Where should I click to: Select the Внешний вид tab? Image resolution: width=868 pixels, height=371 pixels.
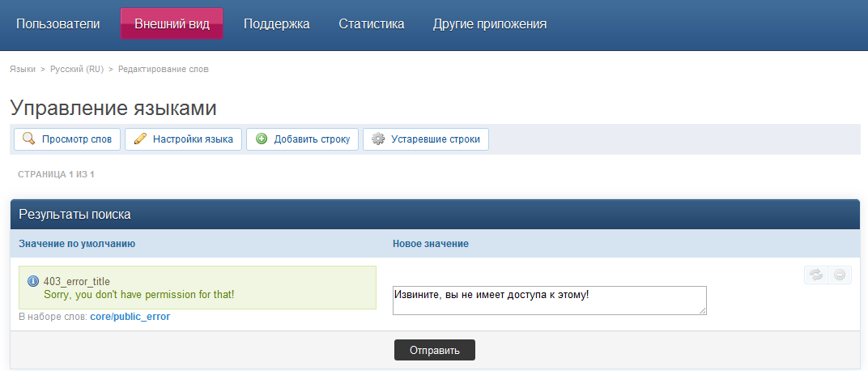pos(172,23)
